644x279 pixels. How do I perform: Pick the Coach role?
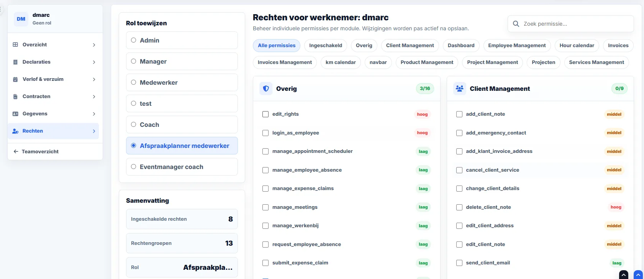[x=182, y=125]
